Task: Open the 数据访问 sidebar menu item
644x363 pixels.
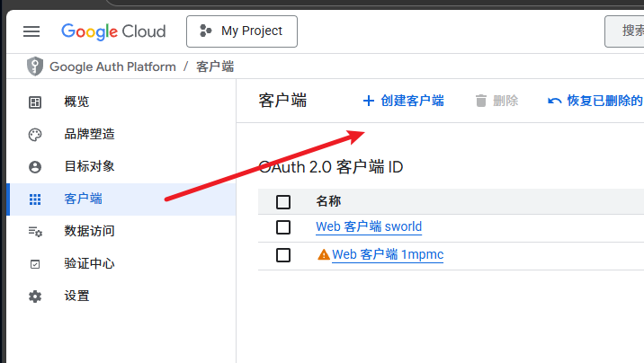Action: (89, 231)
